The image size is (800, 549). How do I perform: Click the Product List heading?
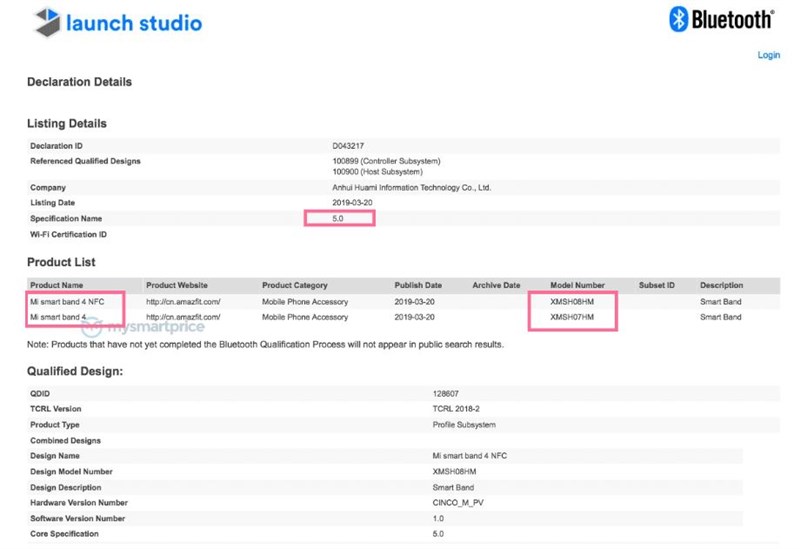pos(61,262)
